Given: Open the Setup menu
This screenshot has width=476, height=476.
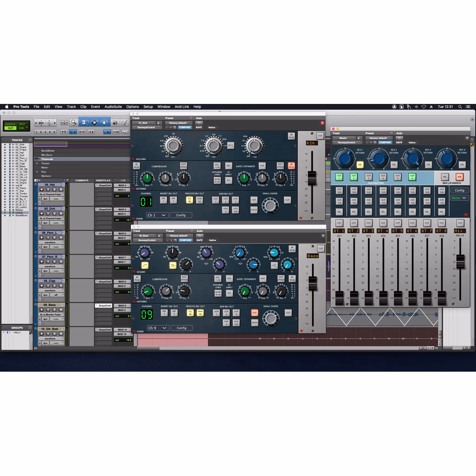Looking at the screenshot, I should pyautogui.click(x=148, y=107).
